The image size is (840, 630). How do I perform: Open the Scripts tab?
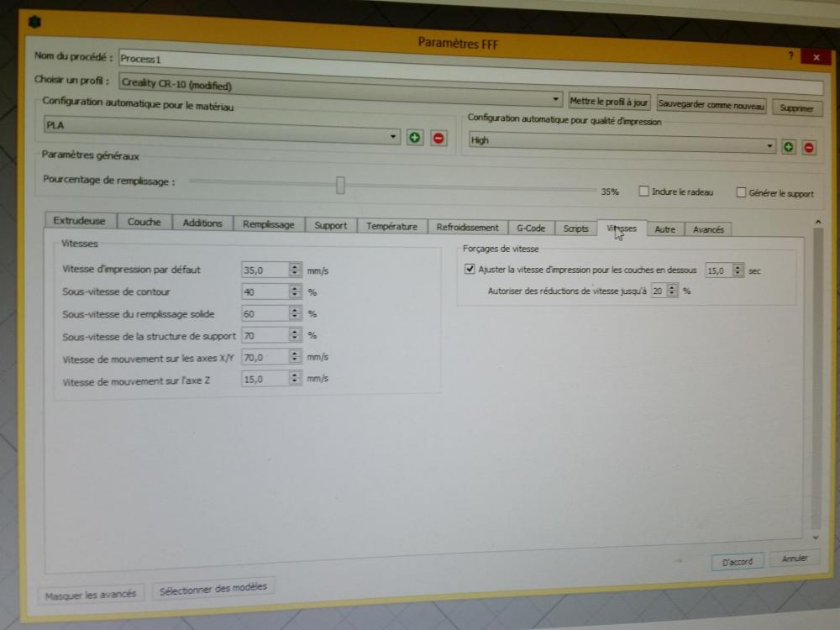coord(576,228)
